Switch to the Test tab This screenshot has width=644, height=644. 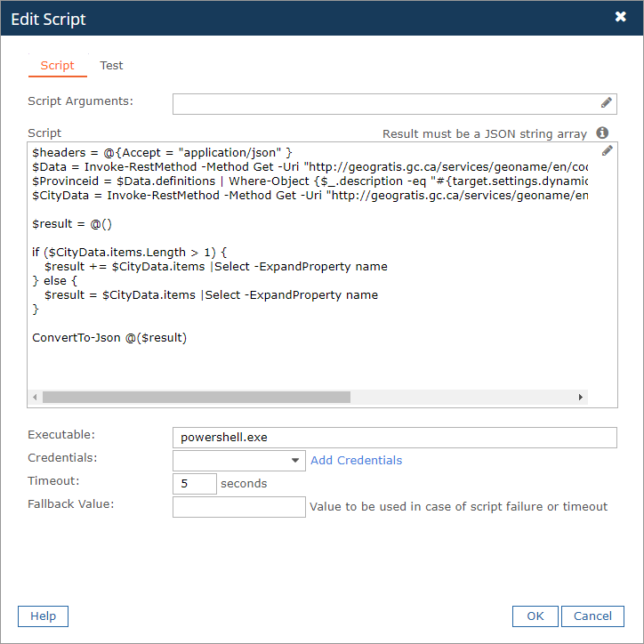111,66
